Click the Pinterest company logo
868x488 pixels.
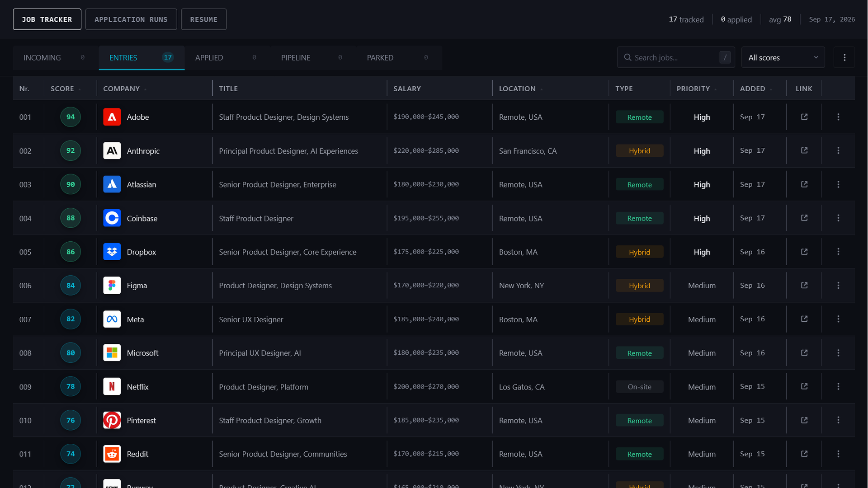[112, 420]
